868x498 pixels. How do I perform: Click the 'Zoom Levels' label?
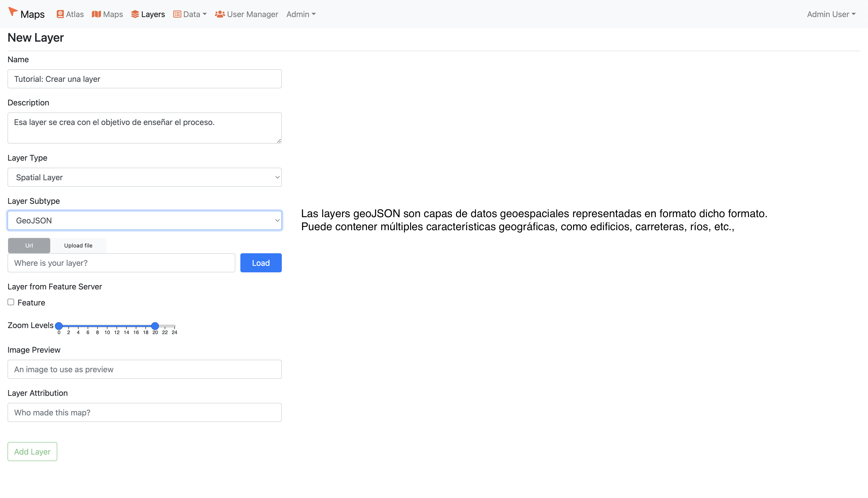30,325
